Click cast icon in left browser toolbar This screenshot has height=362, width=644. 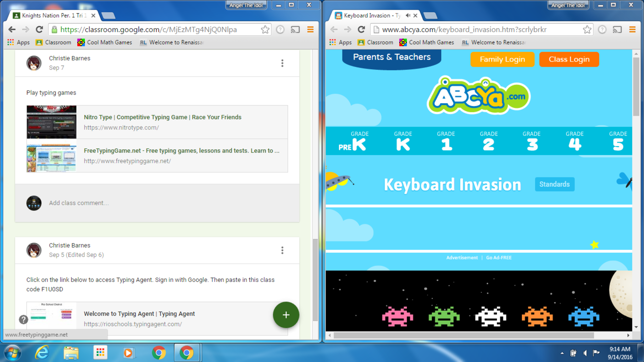(295, 30)
